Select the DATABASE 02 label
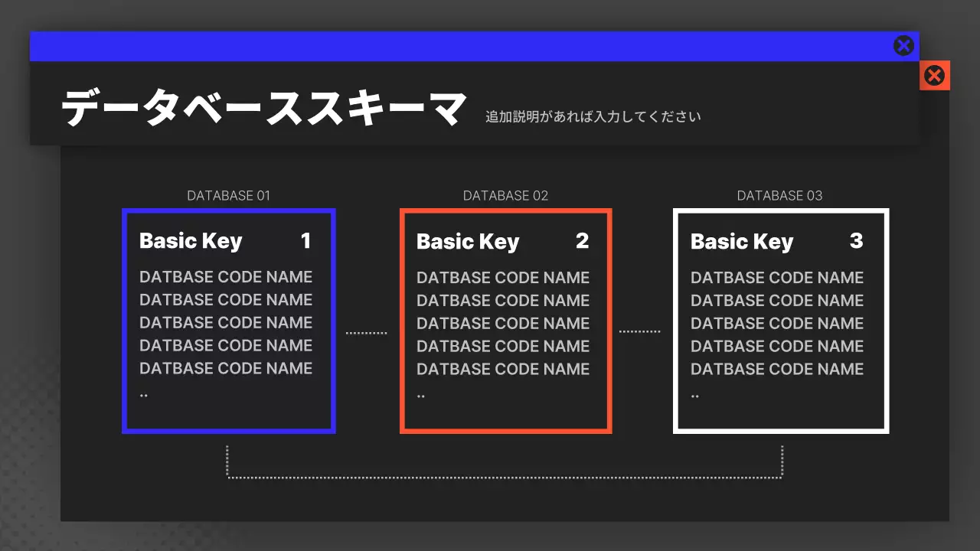 505,196
